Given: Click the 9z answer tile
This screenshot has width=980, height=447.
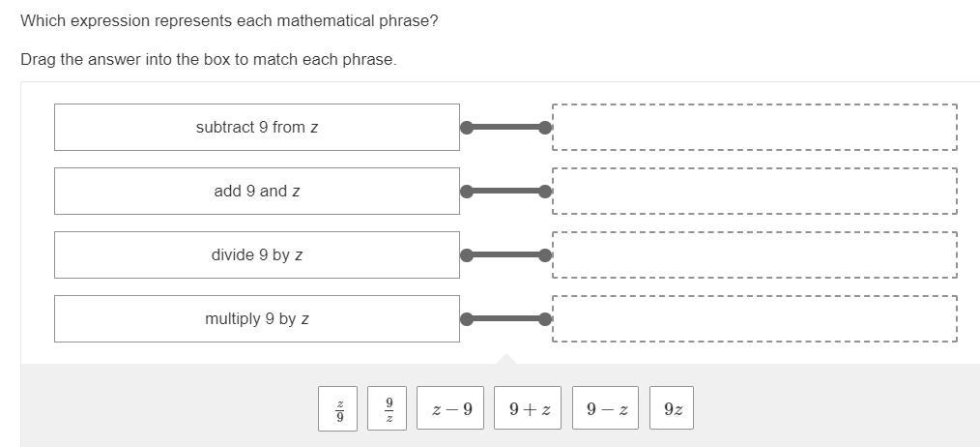Looking at the screenshot, I should (673, 408).
